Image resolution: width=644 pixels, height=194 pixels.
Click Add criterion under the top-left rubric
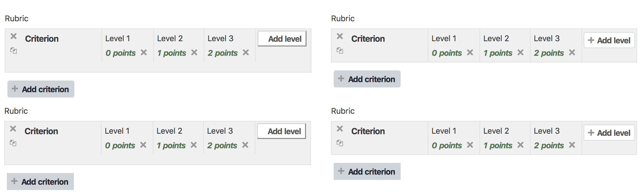[x=41, y=89]
